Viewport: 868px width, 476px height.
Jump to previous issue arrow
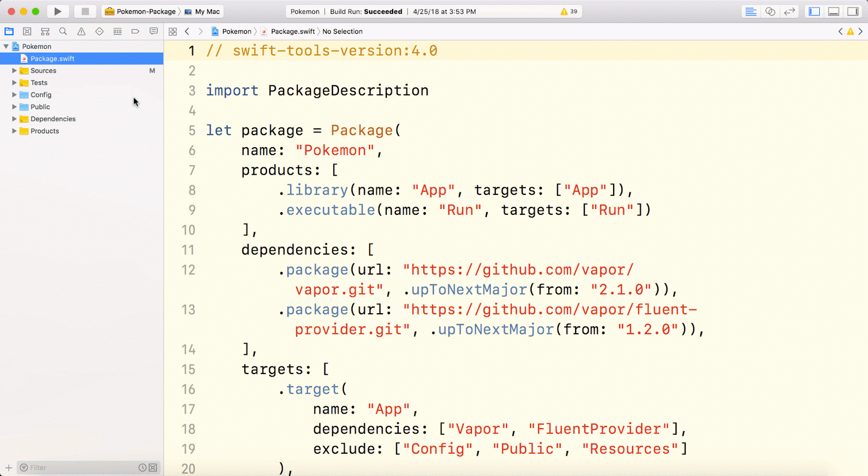click(x=840, y=31)
